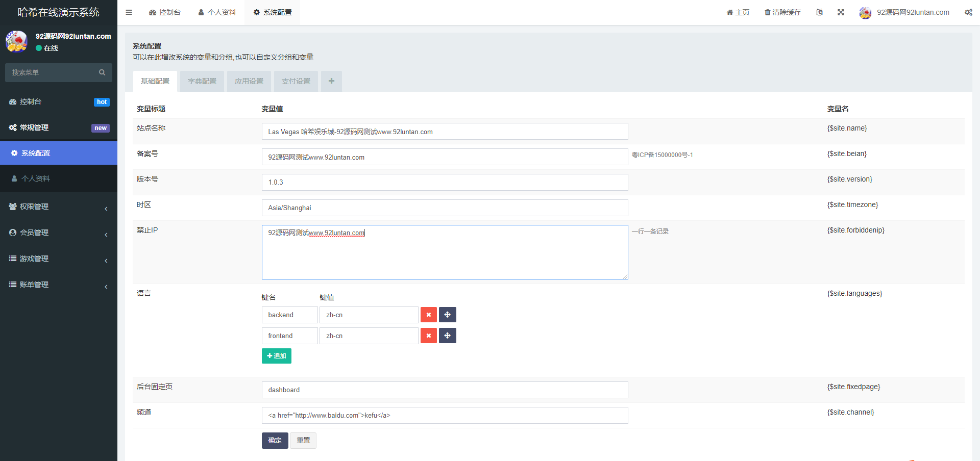Click the green 追加 append button
This screenshot has width=980, height=461.
tap(276, 356)
